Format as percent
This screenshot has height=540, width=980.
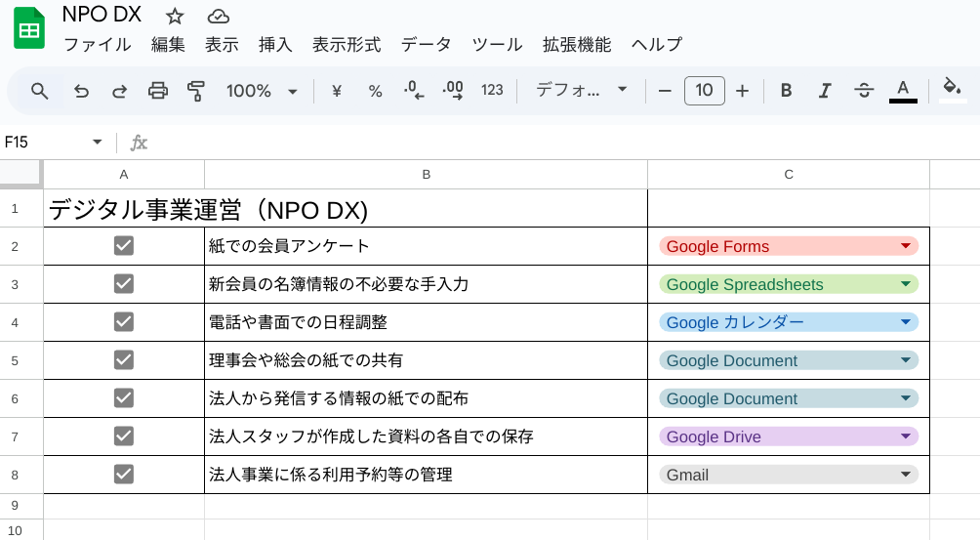pyautogui.click(x=375, y=91)
